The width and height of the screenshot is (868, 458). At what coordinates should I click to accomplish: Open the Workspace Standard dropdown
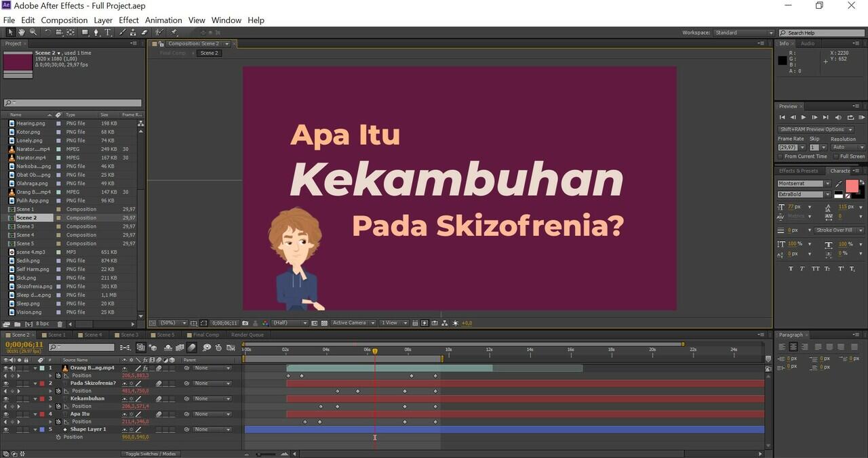743,33
